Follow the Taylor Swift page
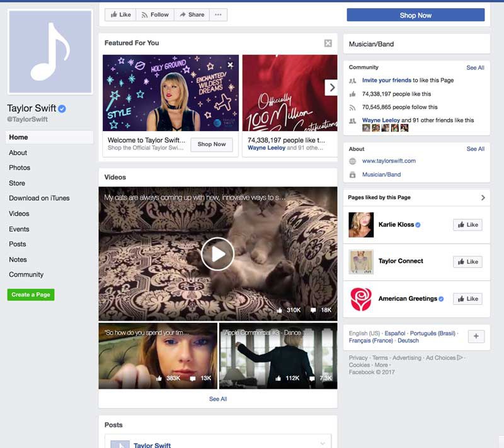The image size is (504, 448). [155, 14]
